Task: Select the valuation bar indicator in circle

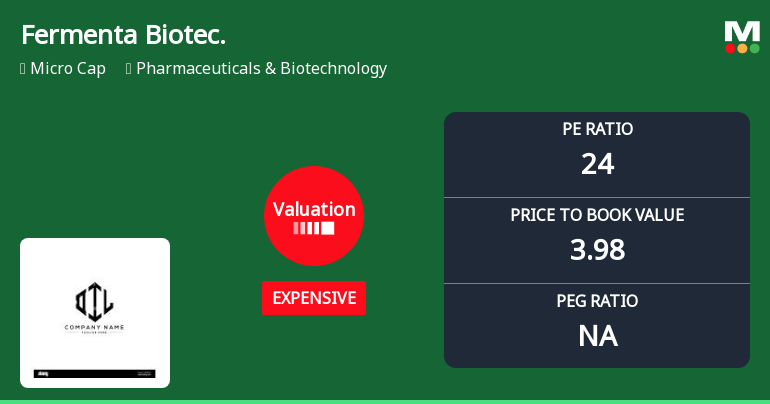Action: click(314, 228)
